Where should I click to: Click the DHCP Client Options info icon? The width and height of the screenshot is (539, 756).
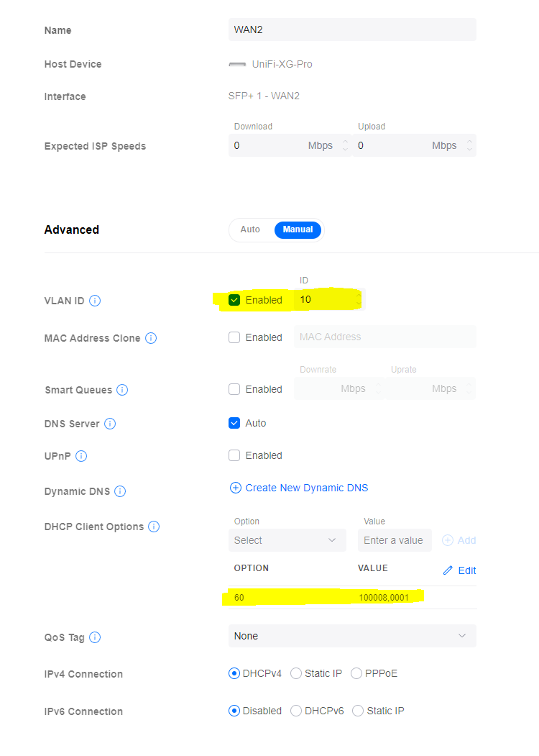154,527
